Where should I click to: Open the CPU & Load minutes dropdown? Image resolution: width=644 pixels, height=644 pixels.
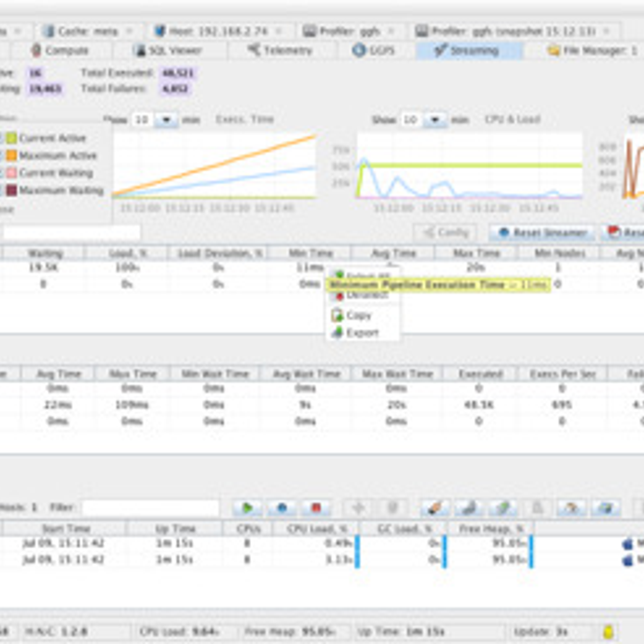(x=435, y=120)
